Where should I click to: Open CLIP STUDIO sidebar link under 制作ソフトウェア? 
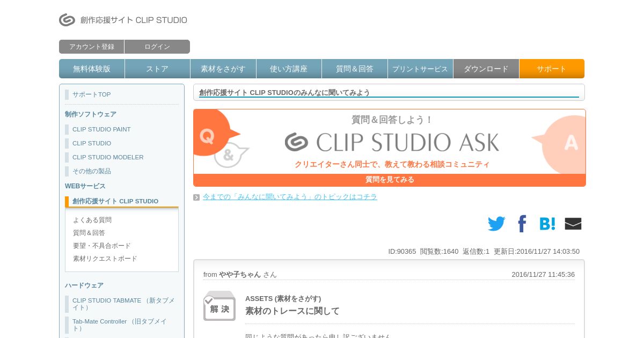click(92, 143)
